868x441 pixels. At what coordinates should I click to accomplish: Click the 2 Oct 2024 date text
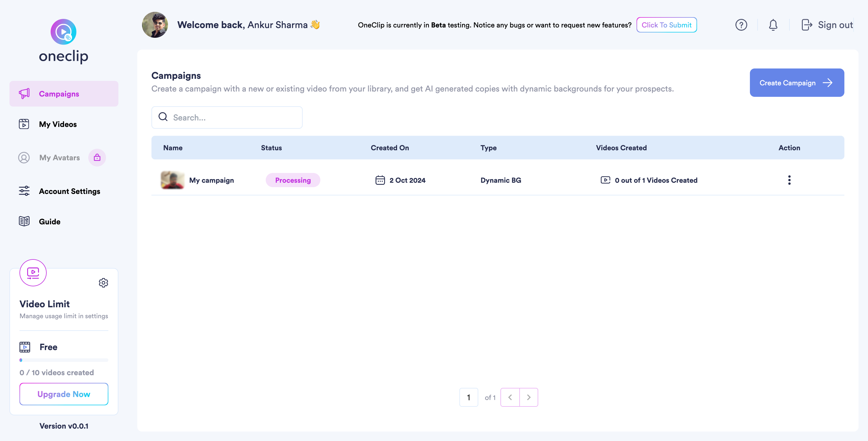click(407, 180)
